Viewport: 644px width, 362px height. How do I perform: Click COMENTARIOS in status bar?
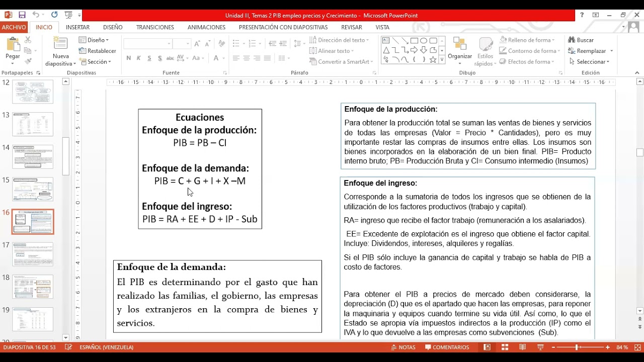[x=447, y=347]
